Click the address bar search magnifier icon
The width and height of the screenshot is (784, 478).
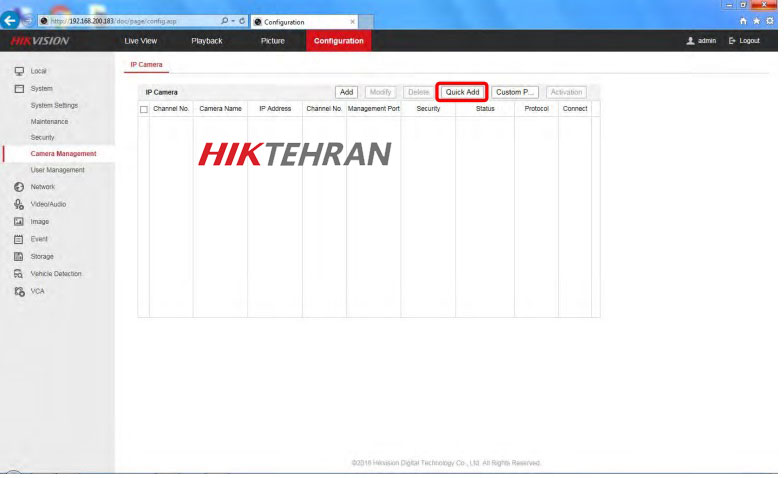(224, 21)
